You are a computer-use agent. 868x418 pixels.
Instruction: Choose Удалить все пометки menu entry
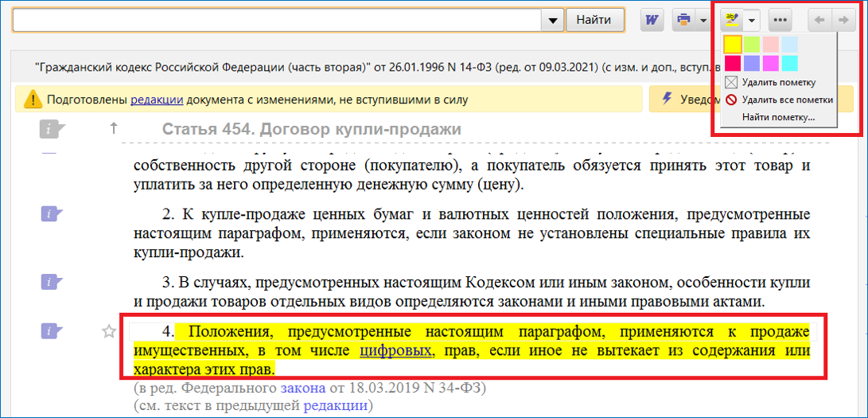click(x=780, y=100)
